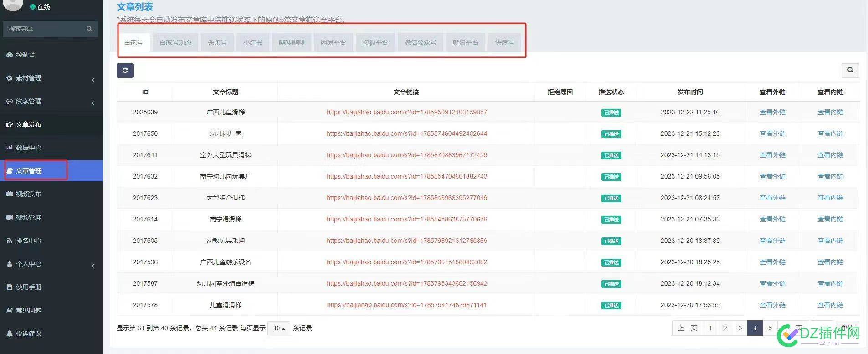868x354 pixels.
Task: Open article link for 幼儿园厂家
Action: point(407,133)
